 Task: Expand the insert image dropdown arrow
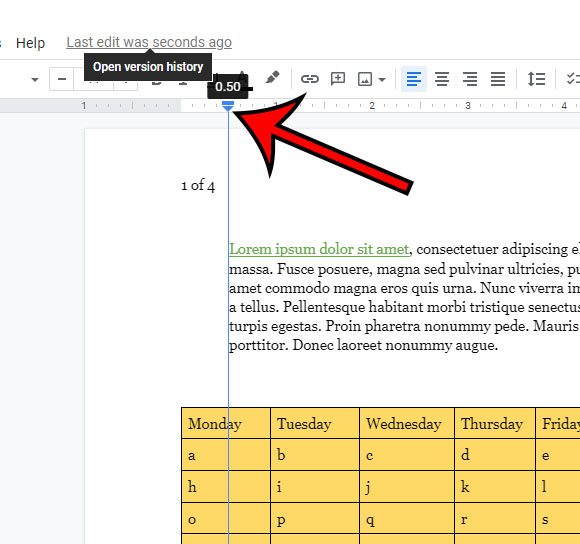(382, 79)
